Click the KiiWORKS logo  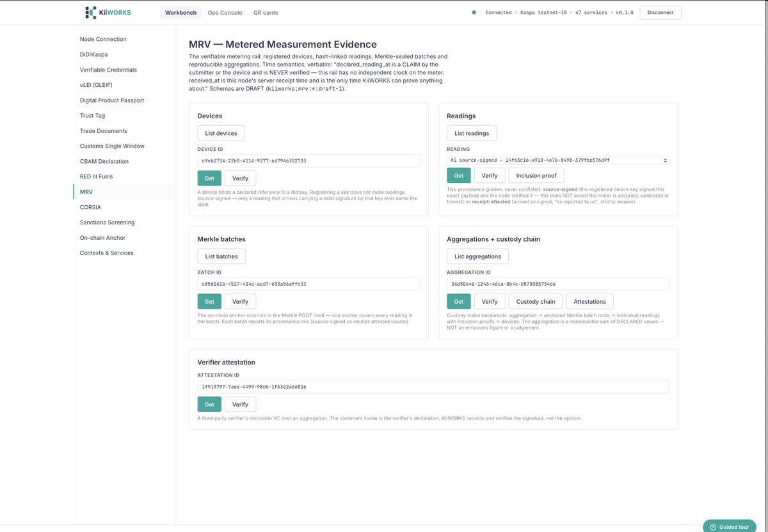point(108,12)
